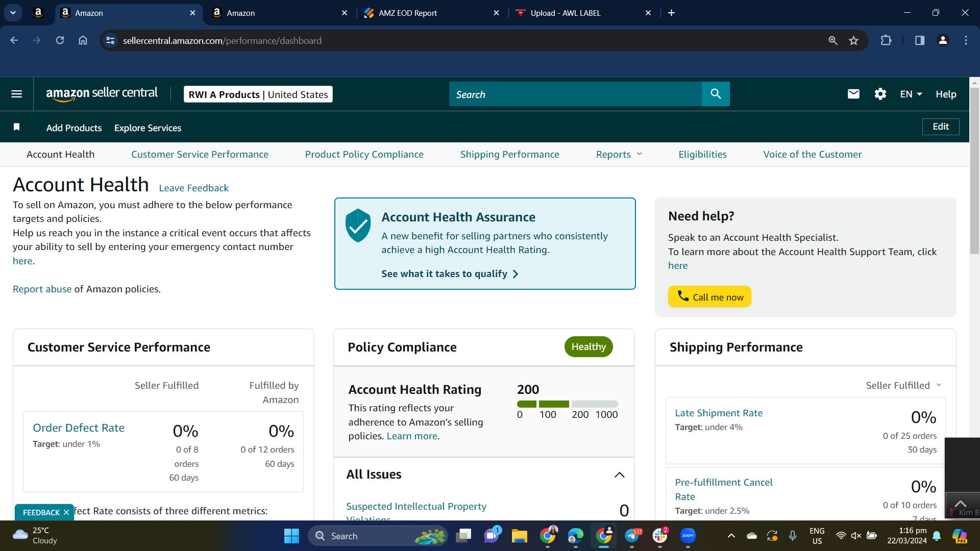Click the weather widget showing 25°C Cloudy

[x=35, y=536]
